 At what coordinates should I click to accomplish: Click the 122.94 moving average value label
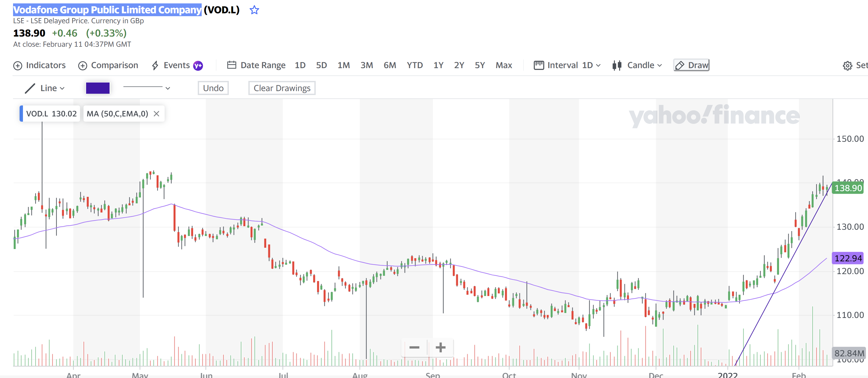pyautogui.click(x=848, y=258)
